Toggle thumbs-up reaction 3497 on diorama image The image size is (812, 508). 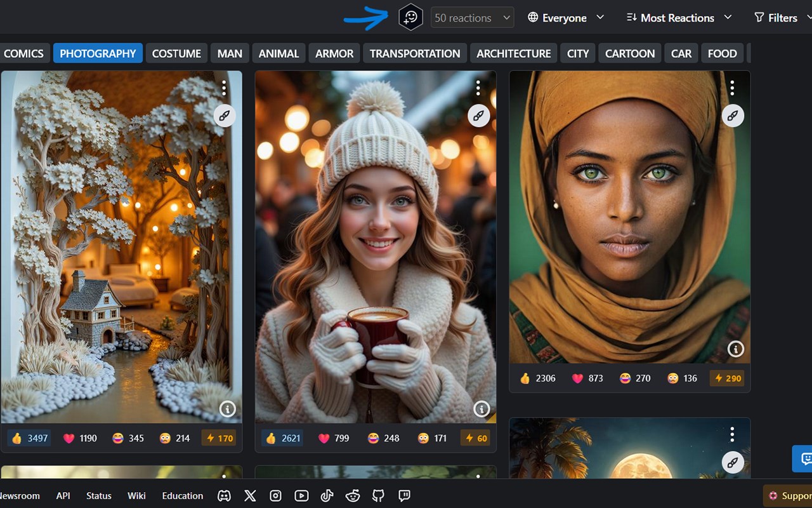30,438
